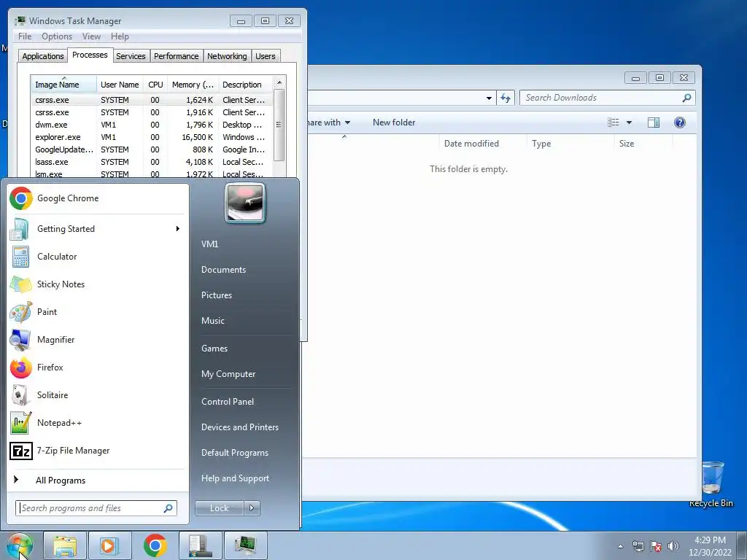Open Windows Explorer from taskbar
Viewport: 747px width, 560px height.
coord(65,545)
